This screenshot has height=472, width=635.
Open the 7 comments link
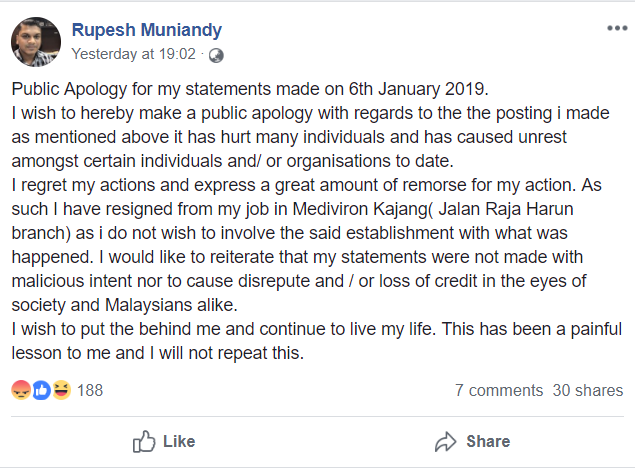pos(499,390)
